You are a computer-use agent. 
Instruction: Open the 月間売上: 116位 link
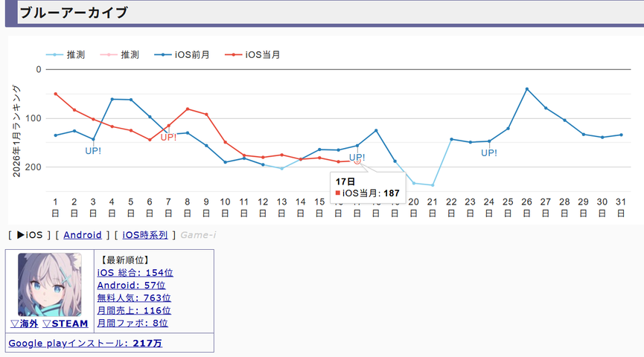(134, 311)
